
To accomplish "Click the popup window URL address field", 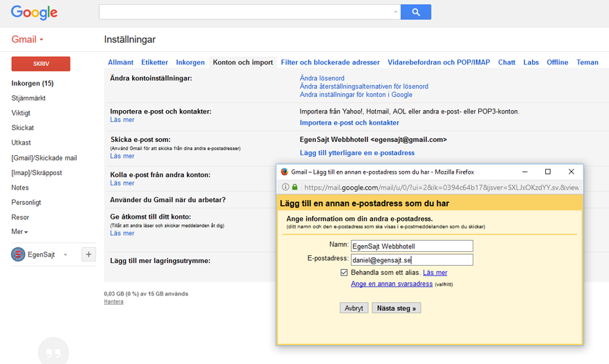I will coord(441,188).
